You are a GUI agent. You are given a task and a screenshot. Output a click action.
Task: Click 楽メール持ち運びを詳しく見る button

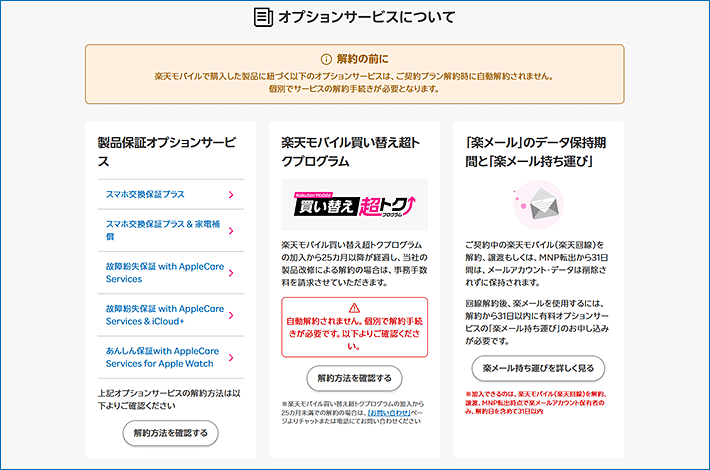(x=538, y=368)
